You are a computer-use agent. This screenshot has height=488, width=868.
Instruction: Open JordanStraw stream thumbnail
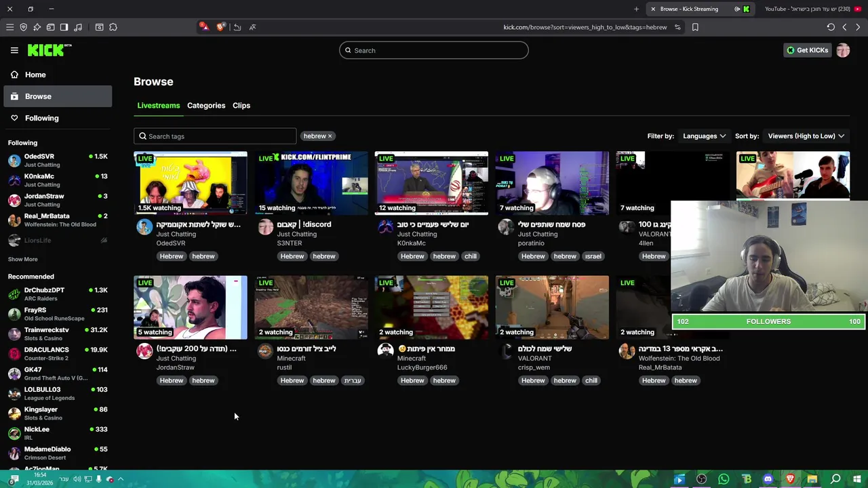coord(191,307)
